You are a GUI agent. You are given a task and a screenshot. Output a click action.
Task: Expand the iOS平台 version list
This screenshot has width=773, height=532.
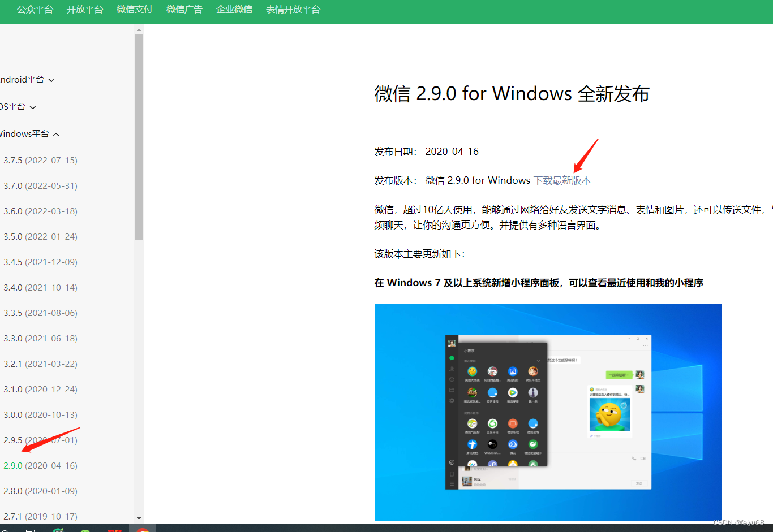(x=18, y=107)
